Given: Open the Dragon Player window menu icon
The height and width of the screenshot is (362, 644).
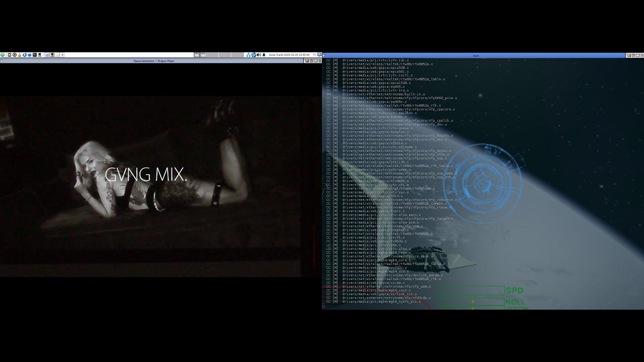Looking at the screenshot, I should (x=2, y=60).
